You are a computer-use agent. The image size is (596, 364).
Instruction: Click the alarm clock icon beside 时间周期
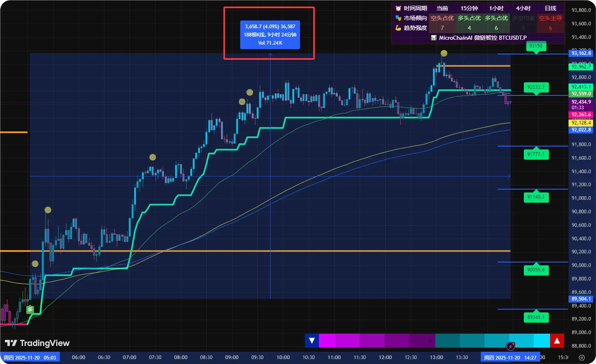click(398, 8)
